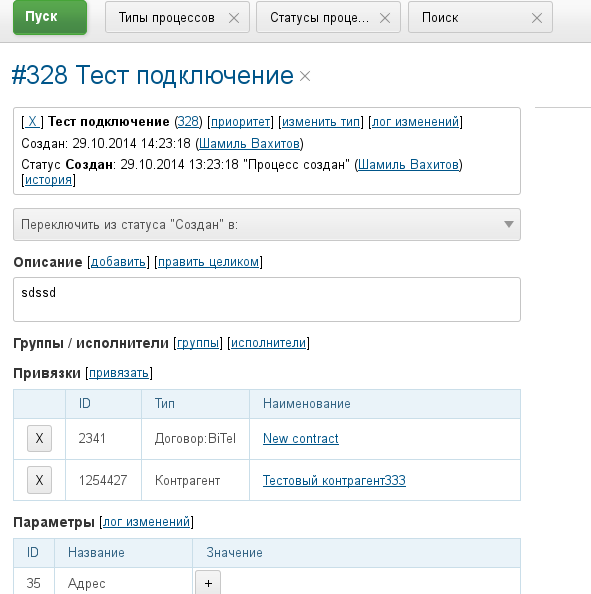The image size is (591, 594).
Task: Open the Пуск start menu
Action: point(50,17)
